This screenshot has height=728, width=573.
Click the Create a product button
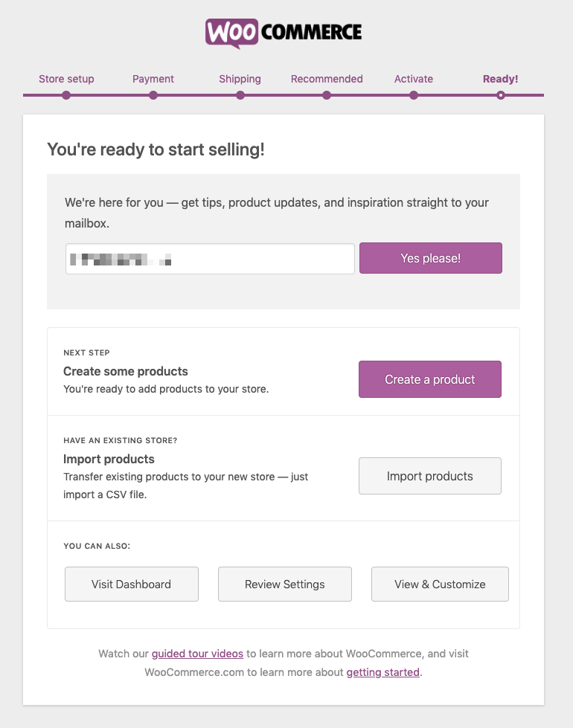pyautogui.click(x=430, y=379)
